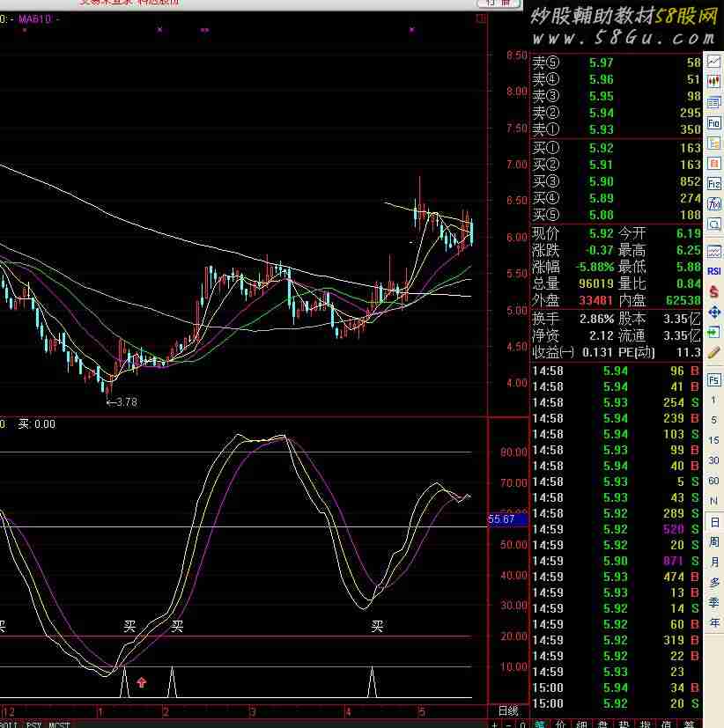This screenshot has height=728, width=724.
Task: Open the F10 company info icon
Action: pyautogui.click(x=713, y=123)
